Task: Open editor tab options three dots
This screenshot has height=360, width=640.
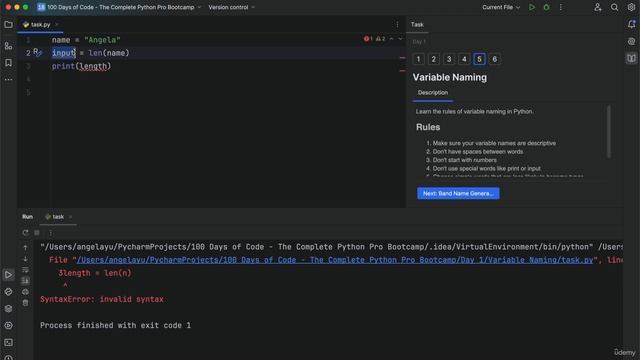Action: point(397,24)
